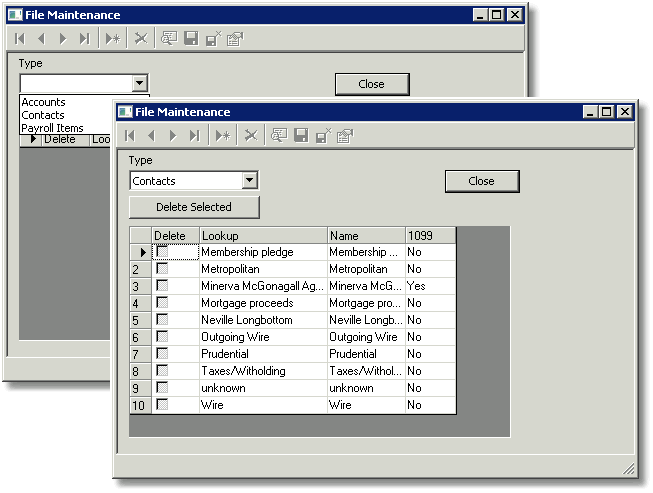Go to next record in back window
653x493 pixels.
click(63, 39)
